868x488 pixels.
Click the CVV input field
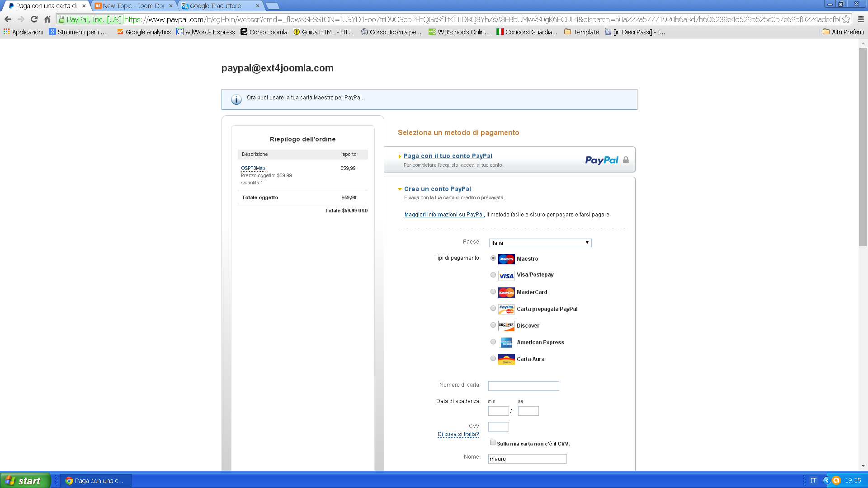click(x=499, y=427)
